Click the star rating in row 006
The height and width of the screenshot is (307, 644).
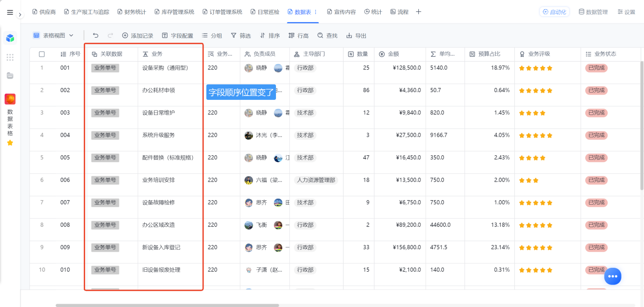[529, 180]
